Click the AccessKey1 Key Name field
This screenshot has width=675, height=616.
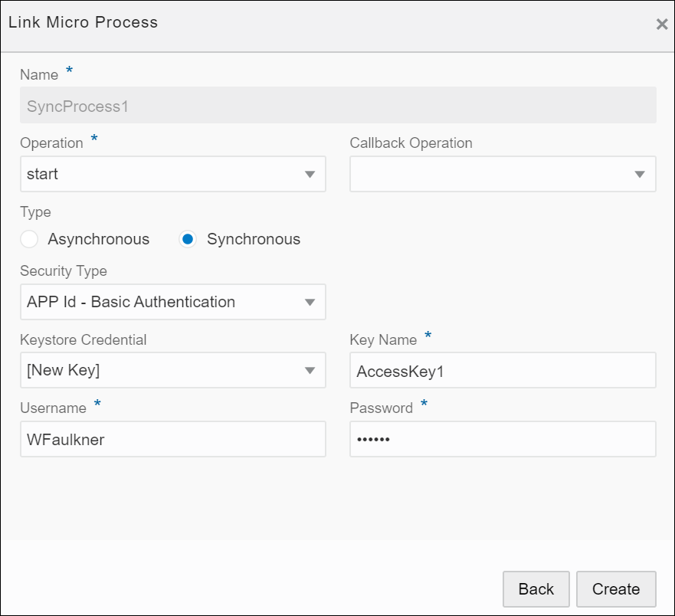pos(503,370)
